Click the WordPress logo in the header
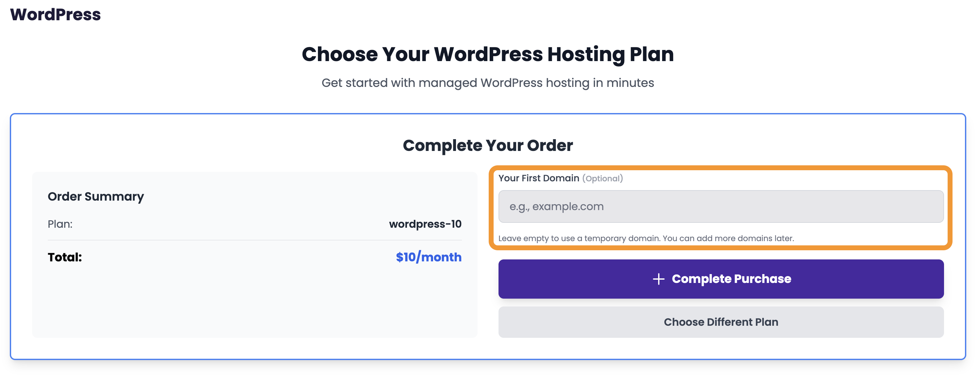980x379 pixels. [x=55, y=14]
